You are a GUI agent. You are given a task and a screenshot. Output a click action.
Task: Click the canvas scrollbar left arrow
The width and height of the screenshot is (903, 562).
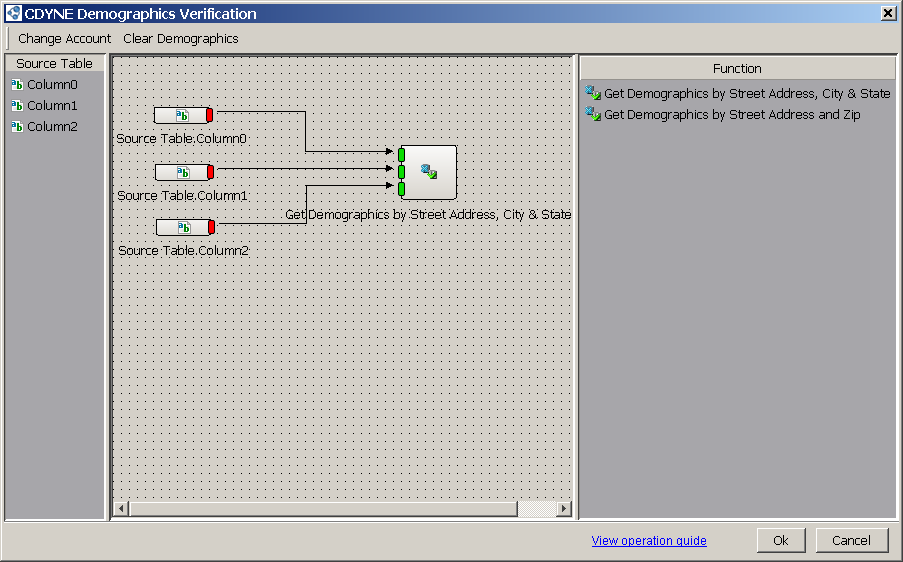[x=121, y=508]
